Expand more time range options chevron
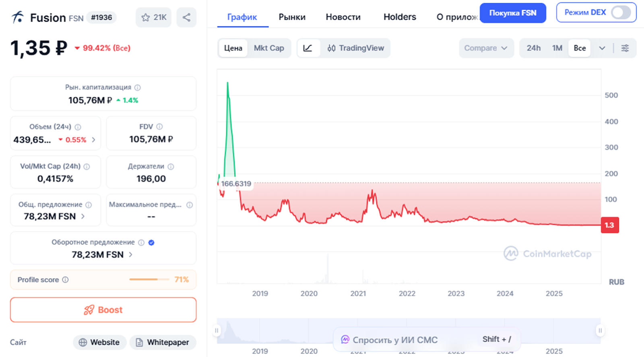Image resolution: width=644 pixels, height=357 pixels. pos(602,48)
